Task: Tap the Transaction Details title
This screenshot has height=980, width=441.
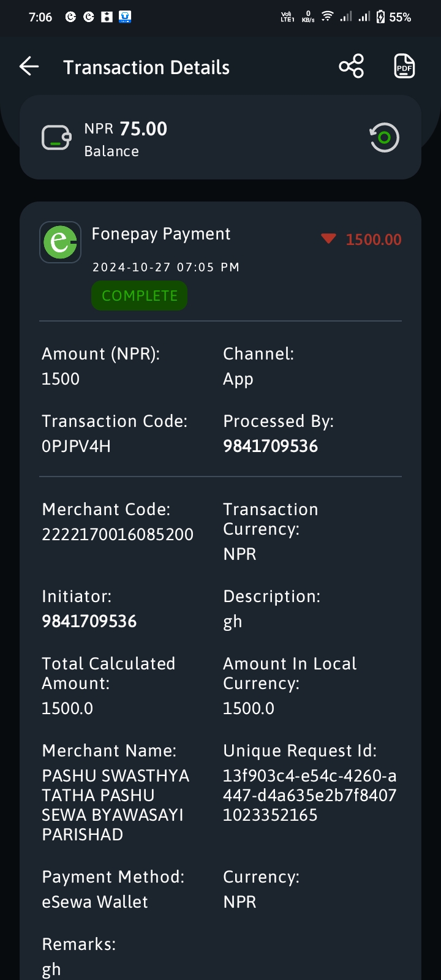Action: click(146, 67)
